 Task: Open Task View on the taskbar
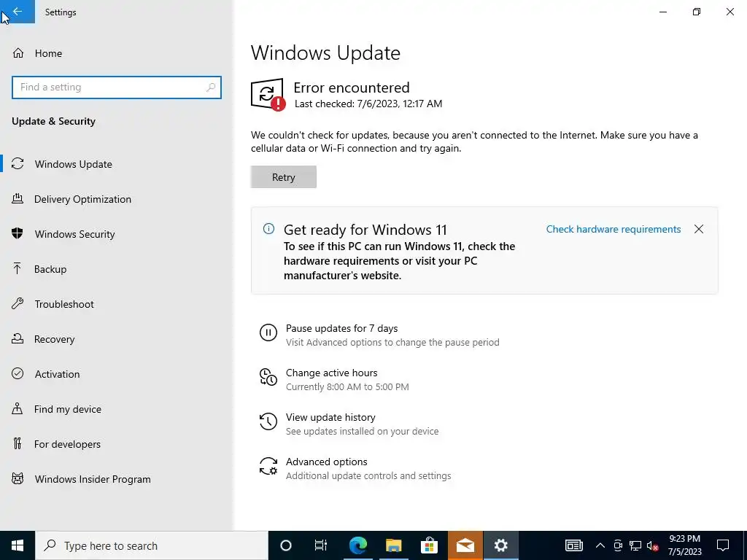321,545
